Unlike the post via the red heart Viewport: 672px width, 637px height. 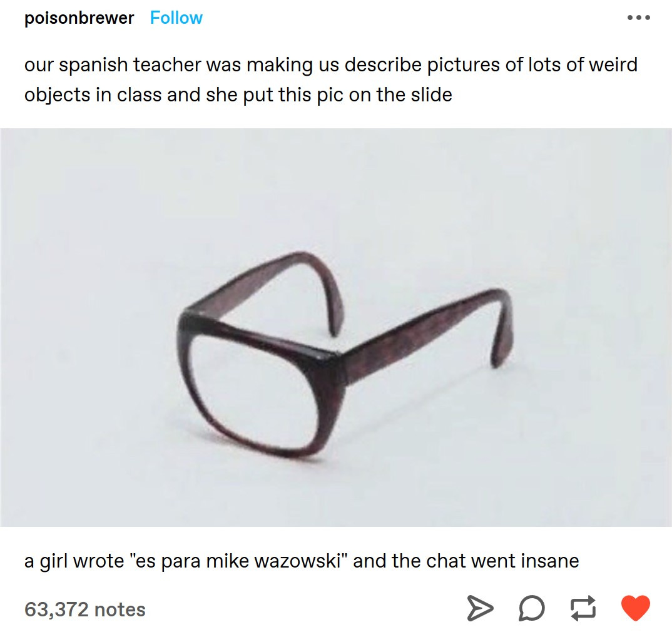(636, 608)
